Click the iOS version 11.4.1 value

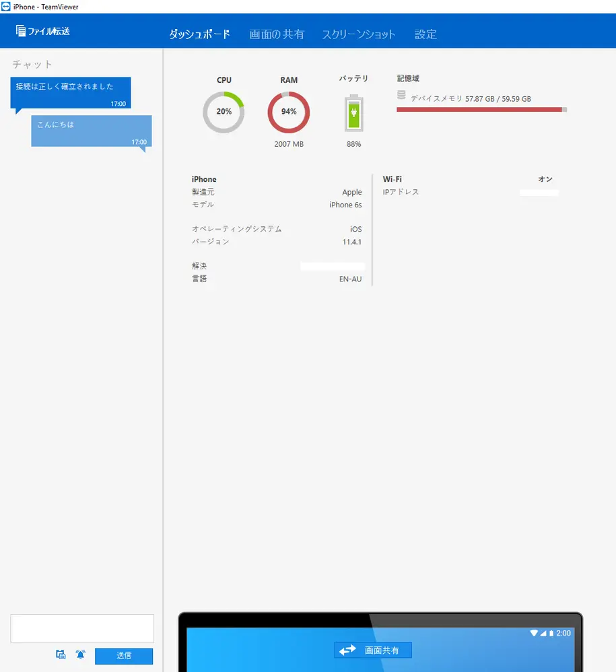(x=351, y=242)
